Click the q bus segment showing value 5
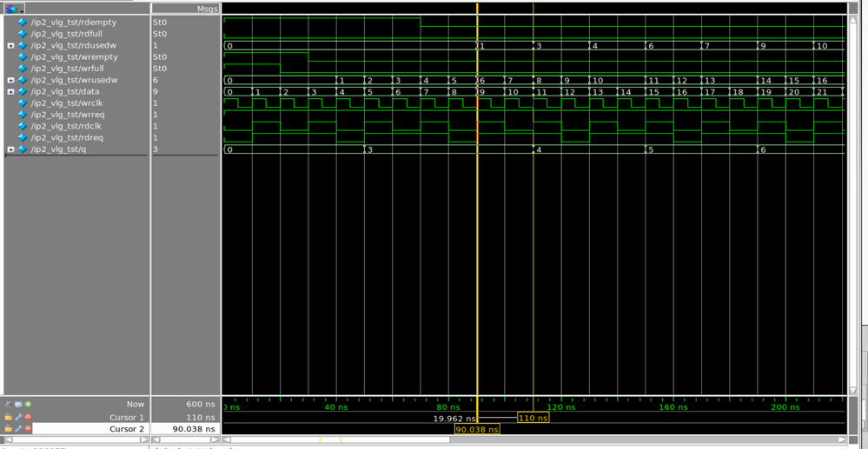Viewport: 868px width, 449px height. 701,149
